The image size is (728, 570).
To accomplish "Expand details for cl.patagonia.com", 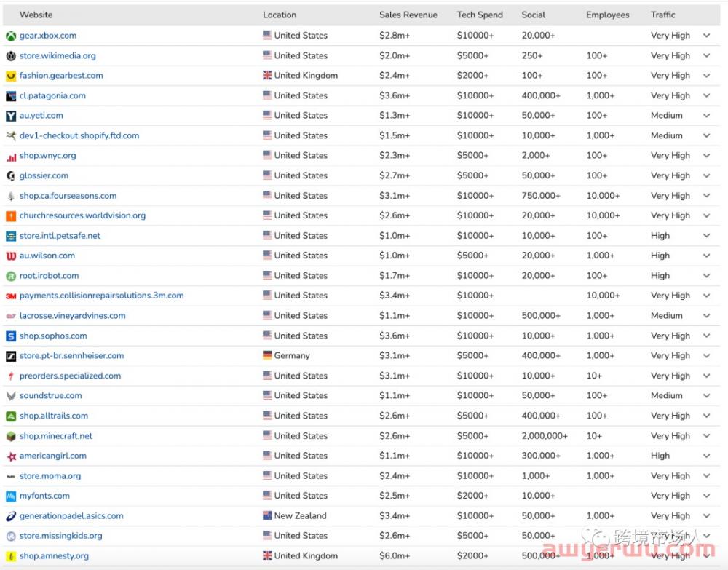I will (x=706, y=95).
